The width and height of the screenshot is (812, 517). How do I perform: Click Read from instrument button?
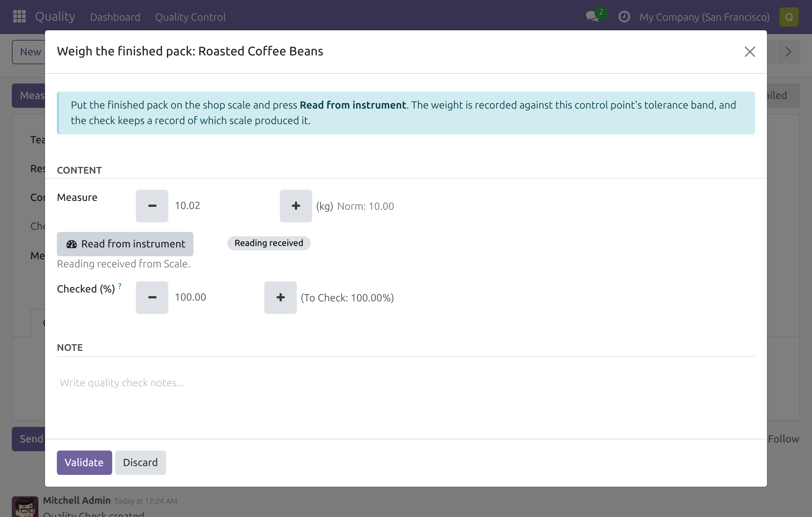[x=125, y=244]
